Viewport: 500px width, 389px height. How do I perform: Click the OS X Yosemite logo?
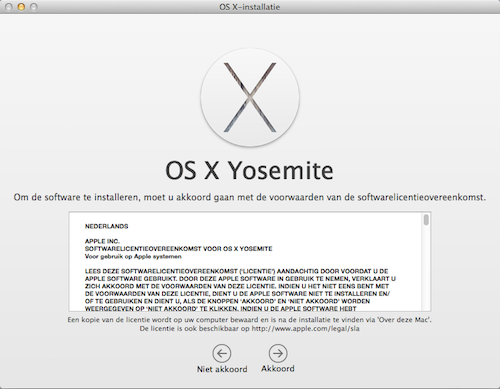click(x=250, y=97)
